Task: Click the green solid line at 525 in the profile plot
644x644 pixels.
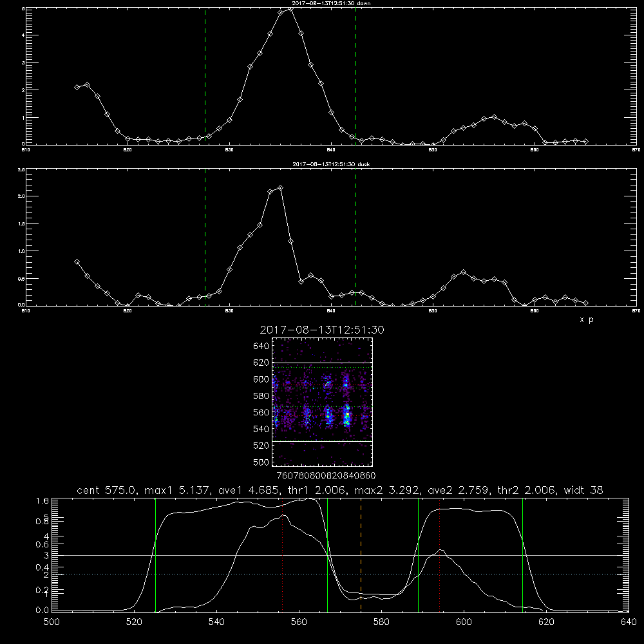Action: click(156, 554)
